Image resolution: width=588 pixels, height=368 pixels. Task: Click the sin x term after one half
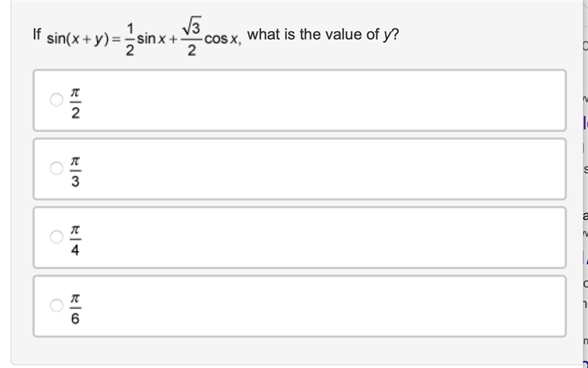pyautogui.click(x=151, y=38)
